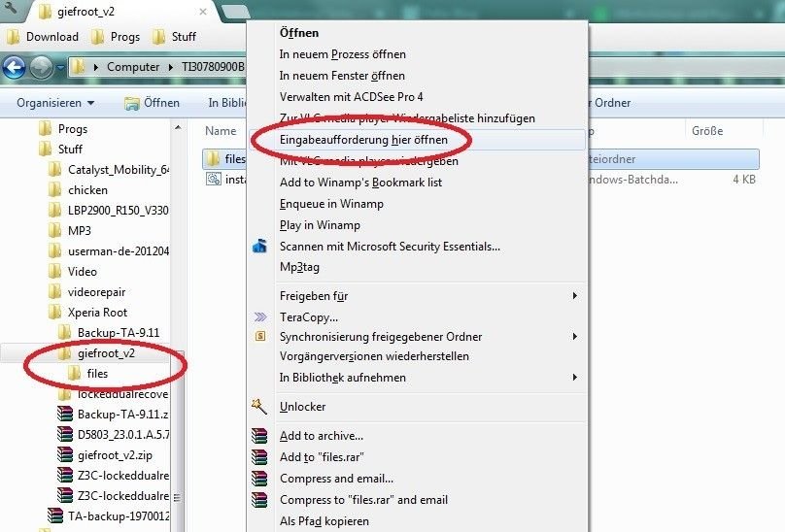The height and width of the screenshot is (532, 785).
Task: Click the chicken folder icon
Action: [55, 190]
